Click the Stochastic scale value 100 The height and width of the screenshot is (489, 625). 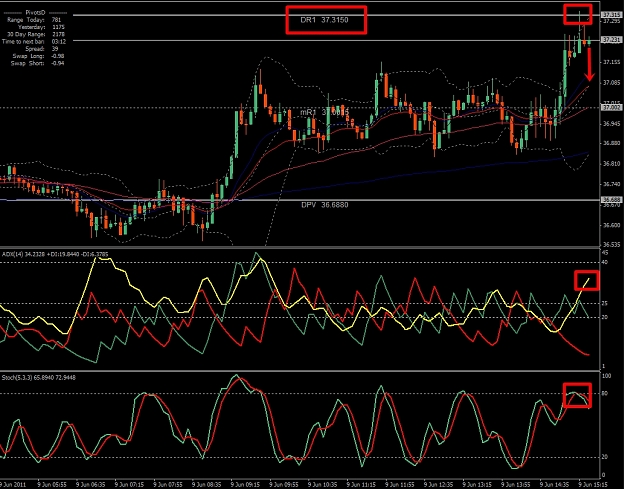click(x=607, y=376)
